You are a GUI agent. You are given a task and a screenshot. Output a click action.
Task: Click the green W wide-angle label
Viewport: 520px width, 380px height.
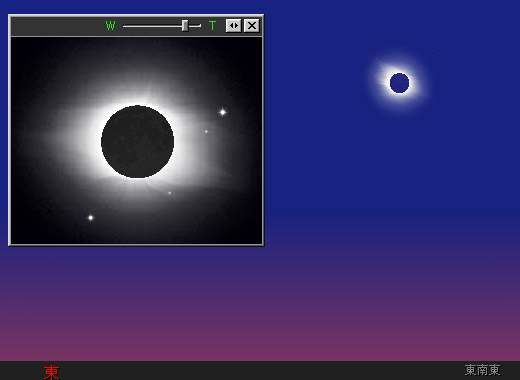110,26
